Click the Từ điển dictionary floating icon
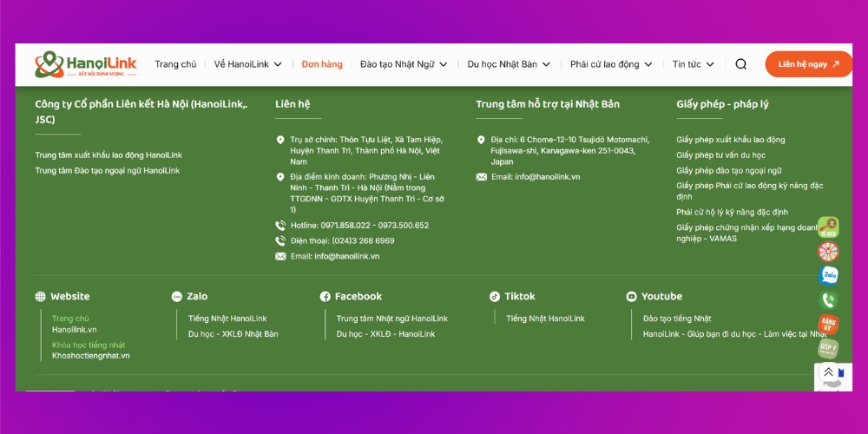This screenshot has width=868, height=434. [828, 227]
